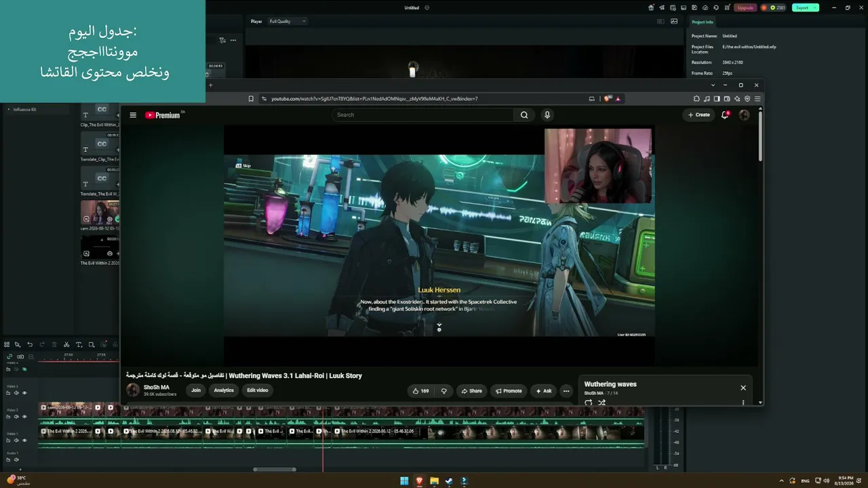Hide the Video 3 track using eye icon
Viewport: 868px width, 488px height.
(24, 393)
